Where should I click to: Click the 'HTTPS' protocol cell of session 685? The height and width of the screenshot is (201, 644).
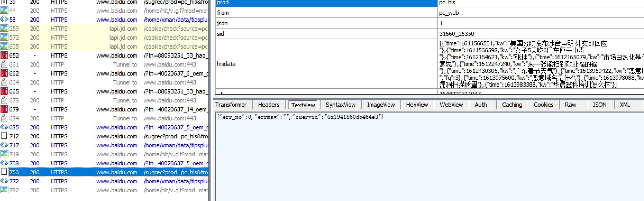59,127
